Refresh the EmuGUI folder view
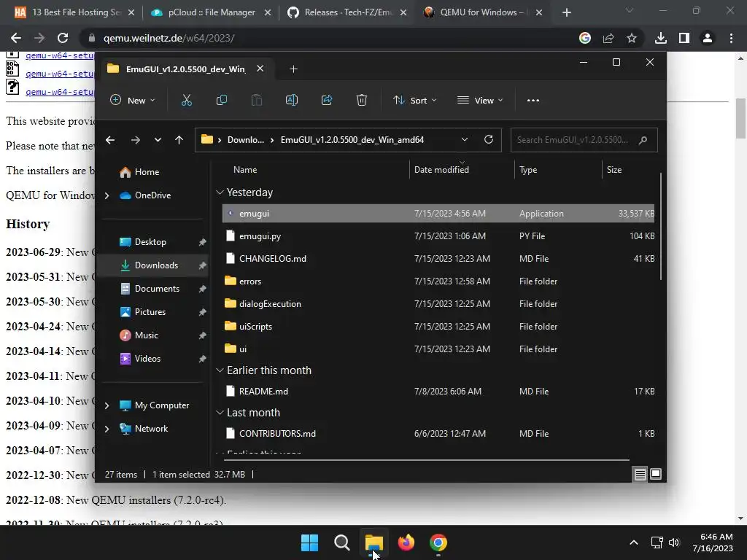The width and height of the screenshot is (747, 560). pos(488,139)
